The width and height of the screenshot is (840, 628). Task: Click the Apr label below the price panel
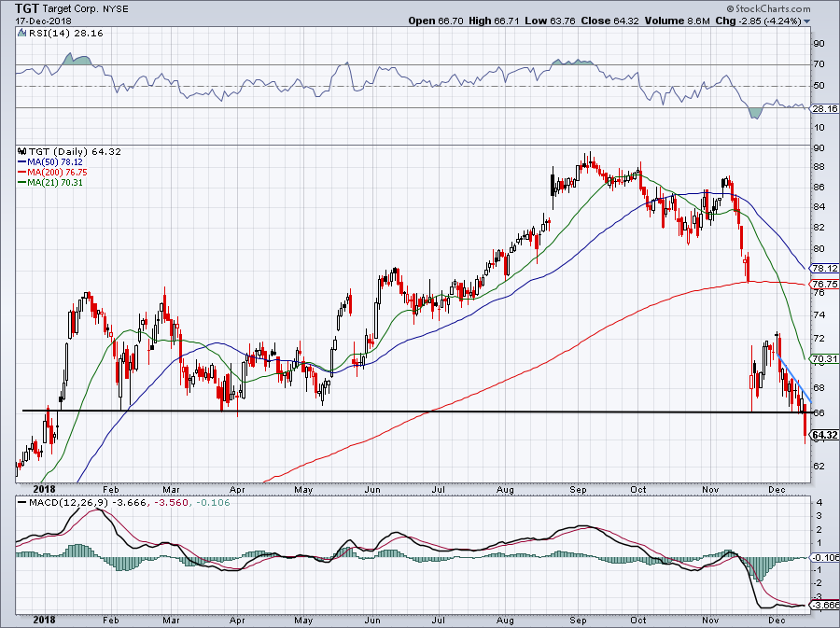pyautogui.click(x=237, y=489)
